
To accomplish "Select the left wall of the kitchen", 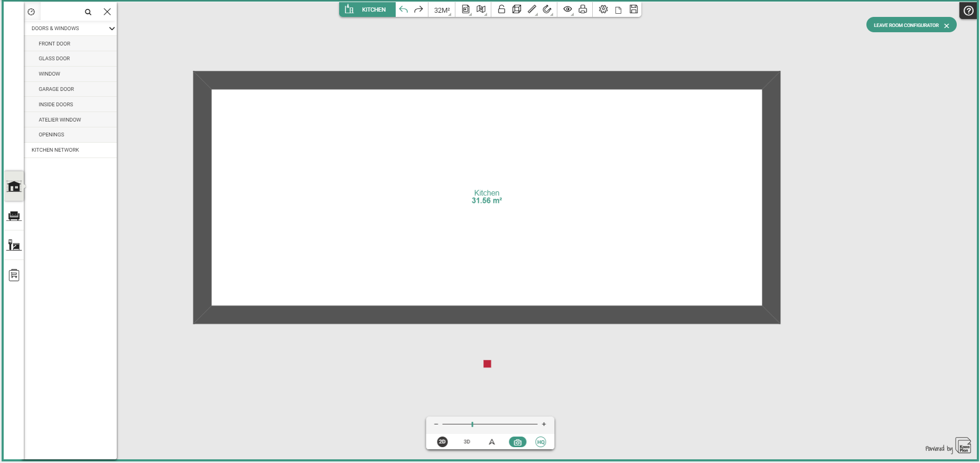I will 202,197.
